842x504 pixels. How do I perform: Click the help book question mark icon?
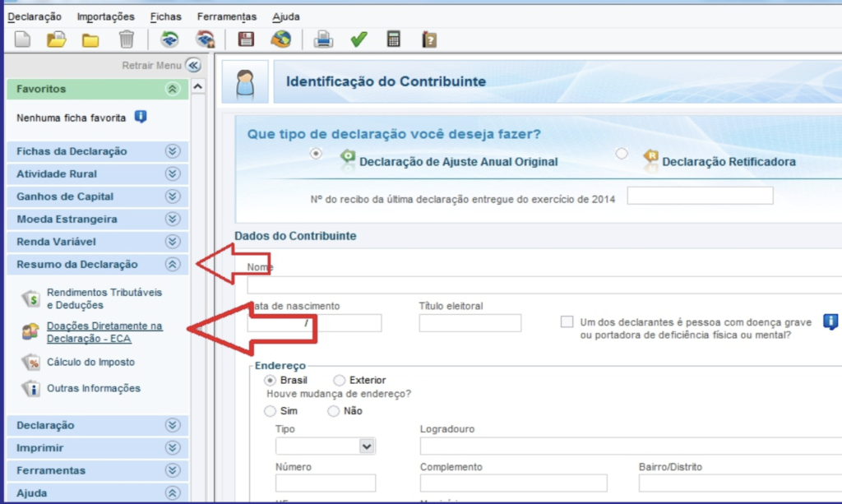[x=429, y=39]
